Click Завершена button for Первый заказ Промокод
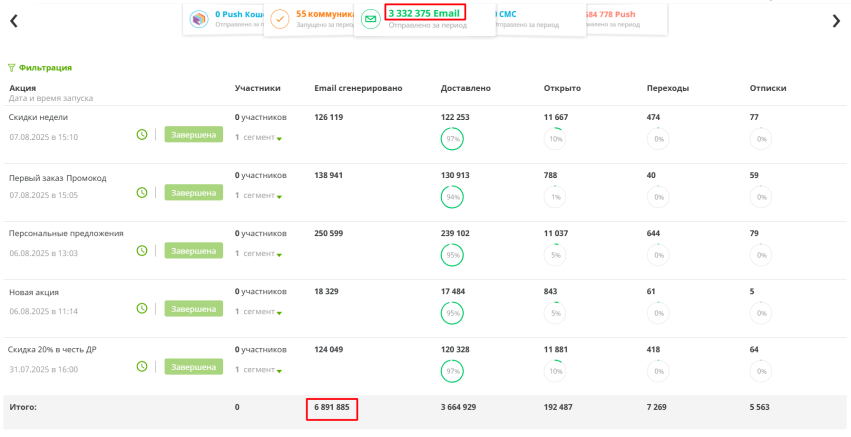Screen dimensions: 851x437 click(193, 192)
